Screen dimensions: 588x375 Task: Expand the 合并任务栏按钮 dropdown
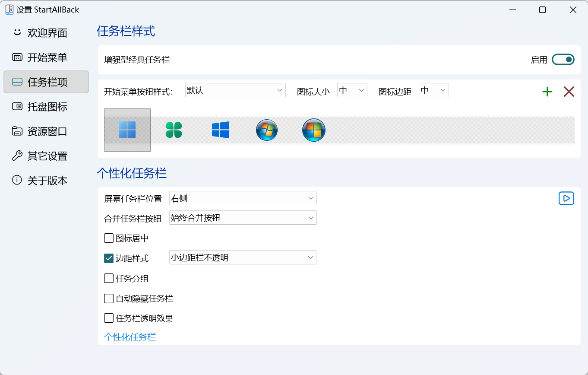pyautogui.click(x=243, y=218)
